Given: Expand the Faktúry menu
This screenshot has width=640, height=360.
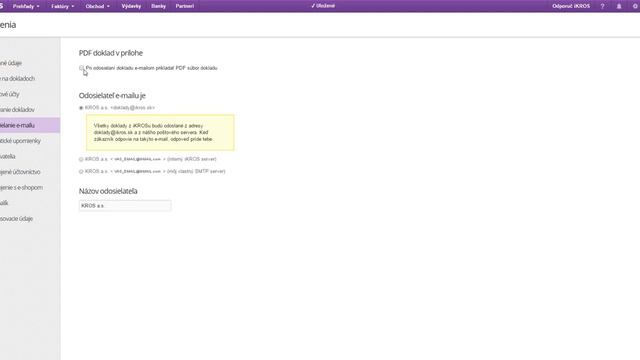Looking at the screenshot, I should [x=62, y=6].
